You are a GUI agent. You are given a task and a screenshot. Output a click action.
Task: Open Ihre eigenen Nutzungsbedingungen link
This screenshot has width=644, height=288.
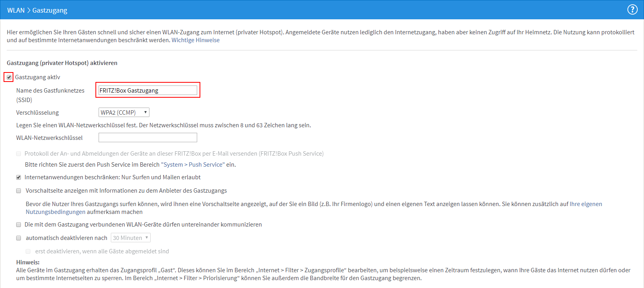[x=586, y=204]
